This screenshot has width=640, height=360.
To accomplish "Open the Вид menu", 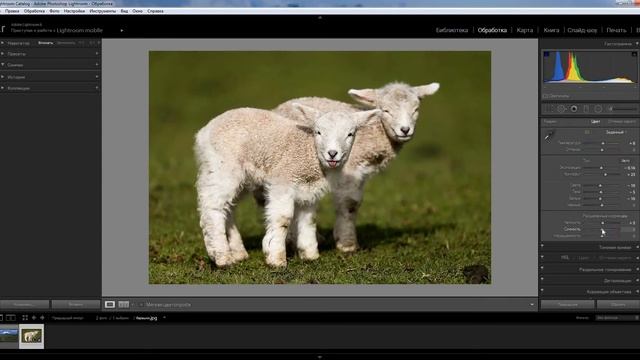I will coord(124,11).
